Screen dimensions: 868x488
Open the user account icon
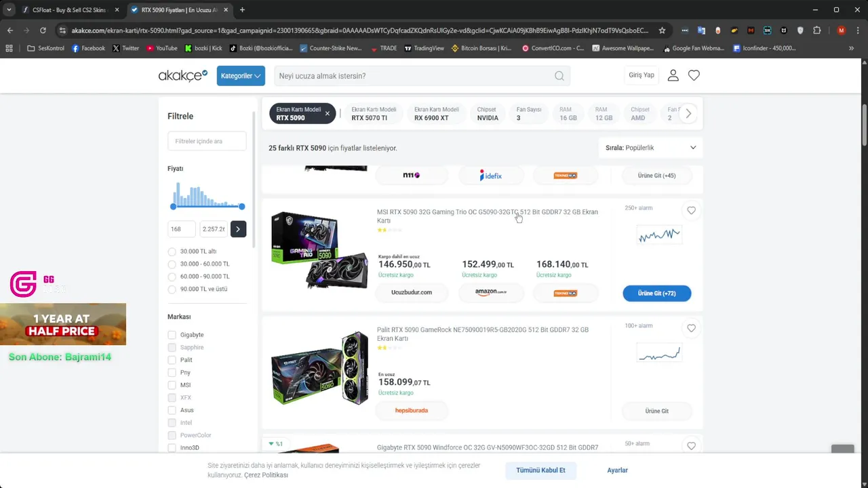click(673, 75)
